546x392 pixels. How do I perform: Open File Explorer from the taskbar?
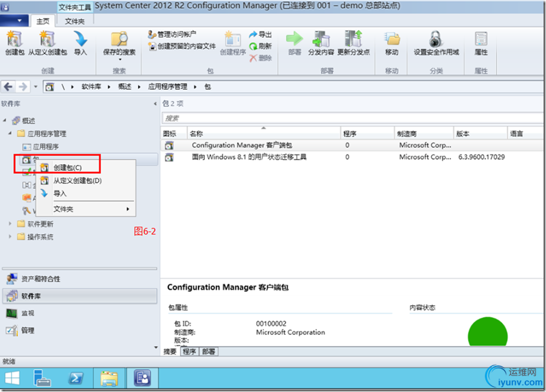tap(109, 378)
